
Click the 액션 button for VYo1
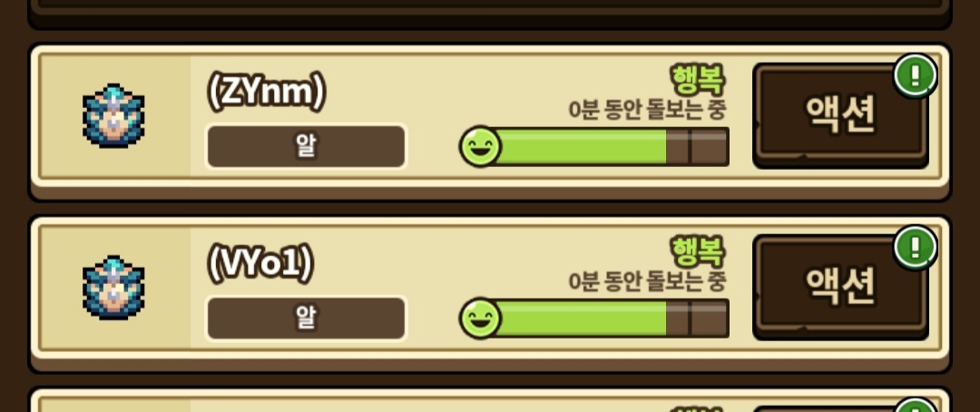pyautogui.click(x=840, y=287)
